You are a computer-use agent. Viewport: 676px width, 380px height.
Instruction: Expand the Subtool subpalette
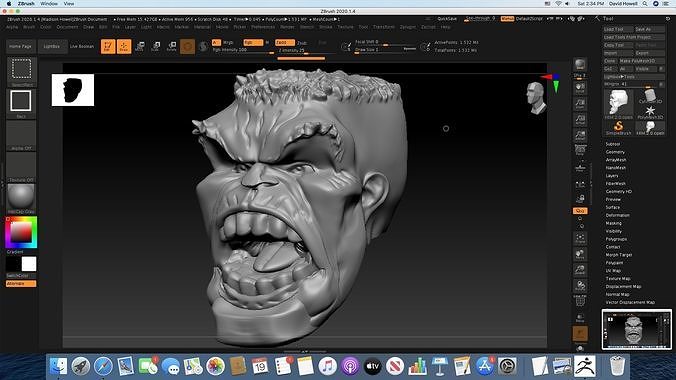(x=613, y=144)
